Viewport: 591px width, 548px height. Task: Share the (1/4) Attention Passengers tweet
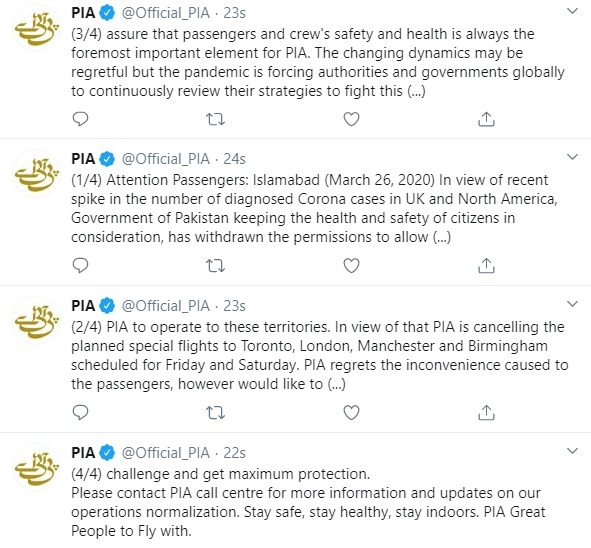click(486, 266)
